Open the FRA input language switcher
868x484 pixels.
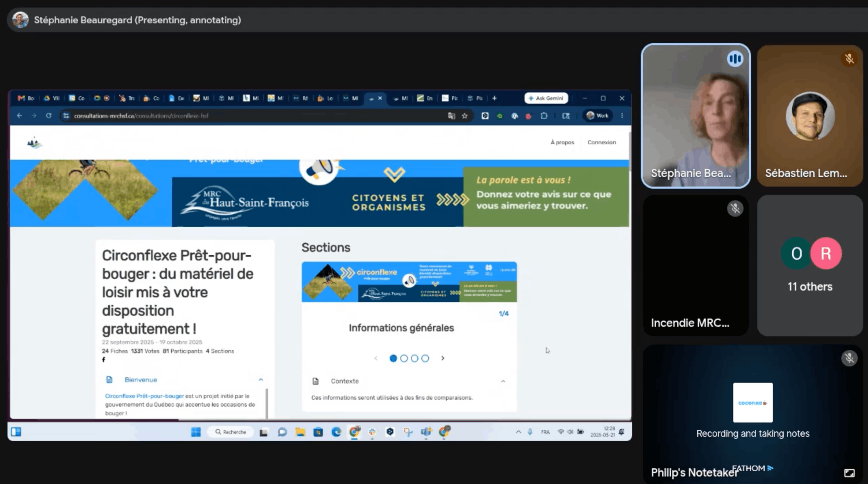pos(545,432)
